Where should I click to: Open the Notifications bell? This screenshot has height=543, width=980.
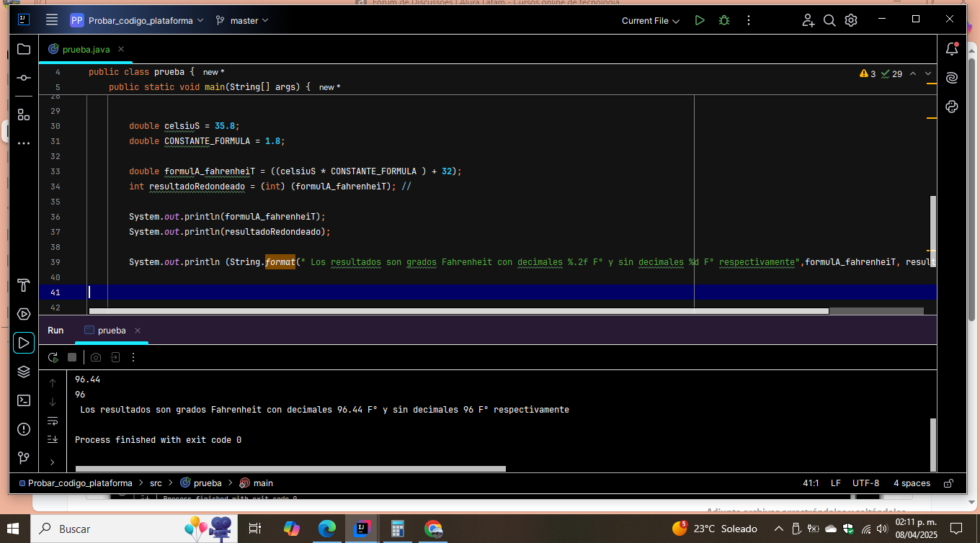pos(952,49)
